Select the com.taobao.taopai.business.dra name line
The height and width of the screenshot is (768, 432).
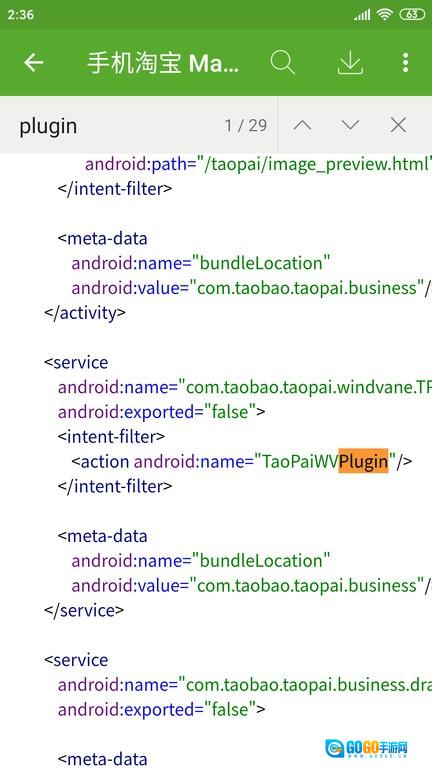244,685
